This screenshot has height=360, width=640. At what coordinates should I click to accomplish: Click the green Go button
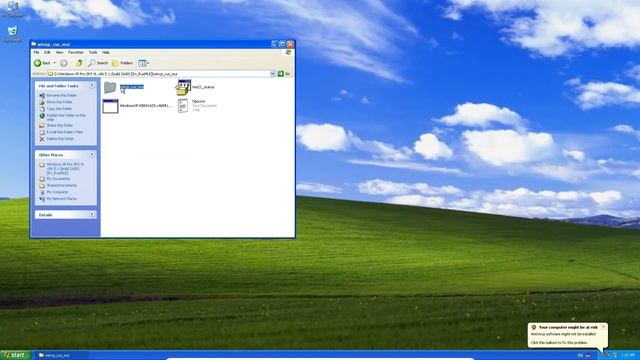coord(284,74)
